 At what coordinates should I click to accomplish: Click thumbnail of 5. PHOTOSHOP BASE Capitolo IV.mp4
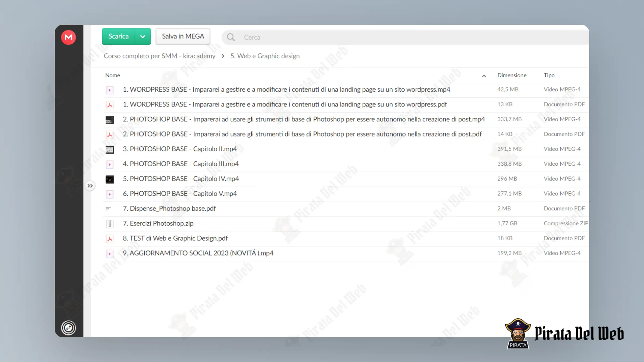pyautogui.click(x=110, y=179)
